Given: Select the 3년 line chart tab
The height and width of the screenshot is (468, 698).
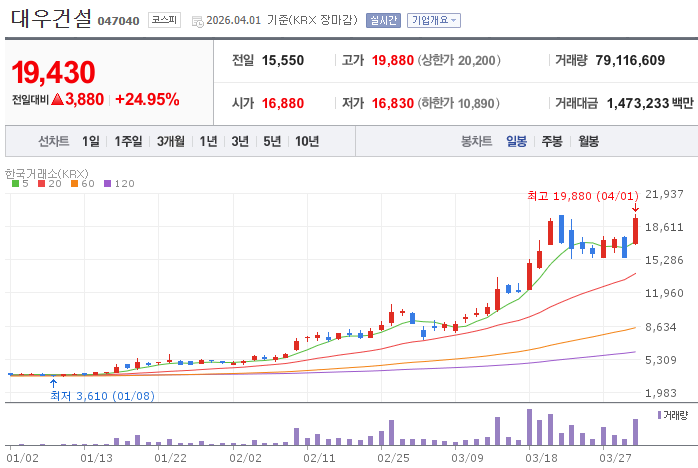Looking at the screenshot, I should [240, 142].
